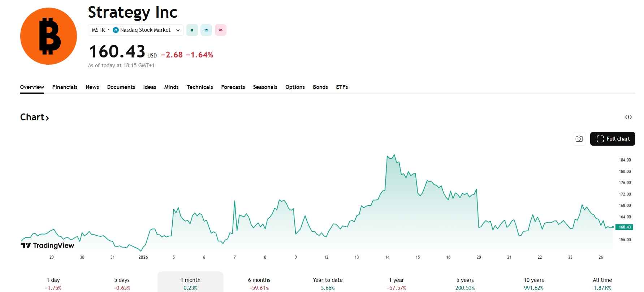Select the 1 day range
The height and width of the screenshot is (292, 644).
point(53,283)
